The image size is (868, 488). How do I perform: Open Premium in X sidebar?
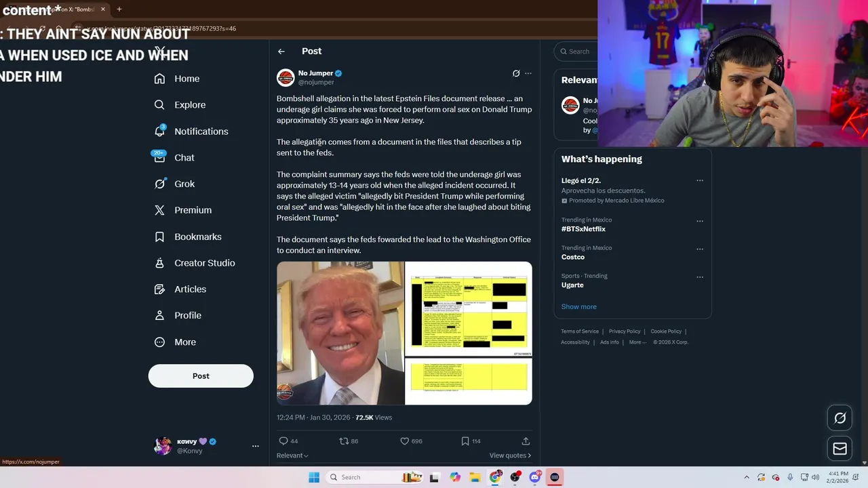point(183,210)
